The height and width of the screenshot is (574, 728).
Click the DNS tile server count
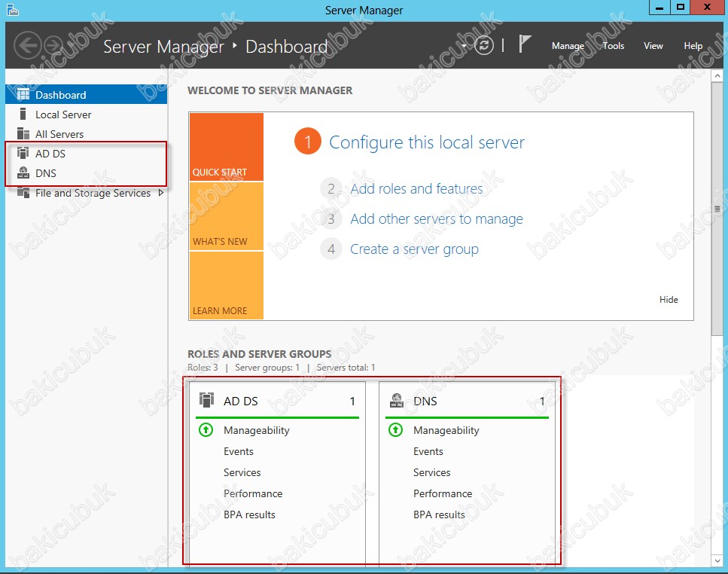click(542, 401)
